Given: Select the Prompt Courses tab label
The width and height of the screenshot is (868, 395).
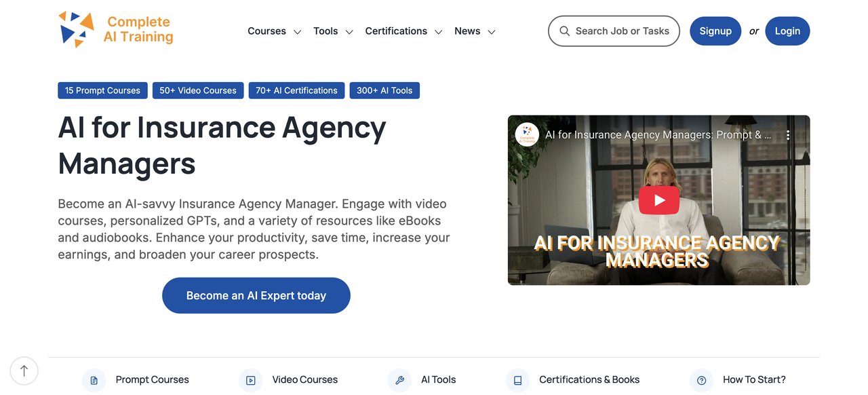Looking at the screenshot, I should [153, 379].
